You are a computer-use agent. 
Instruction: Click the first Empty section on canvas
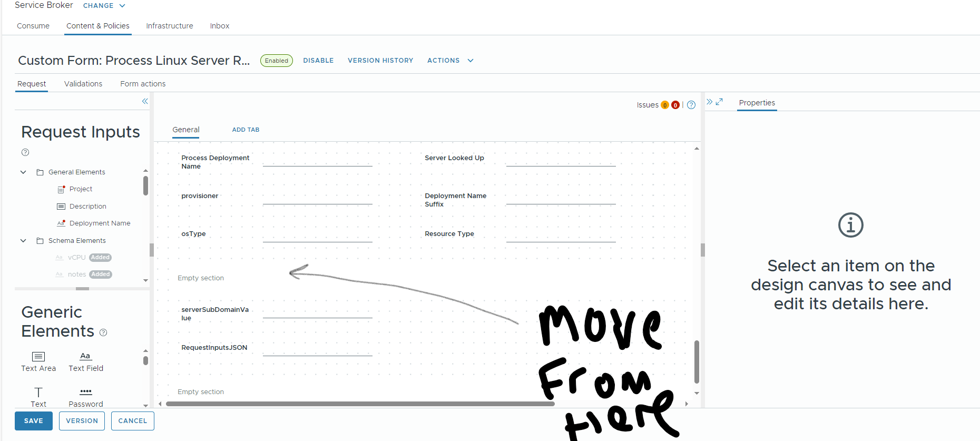(x=201, y=278)
